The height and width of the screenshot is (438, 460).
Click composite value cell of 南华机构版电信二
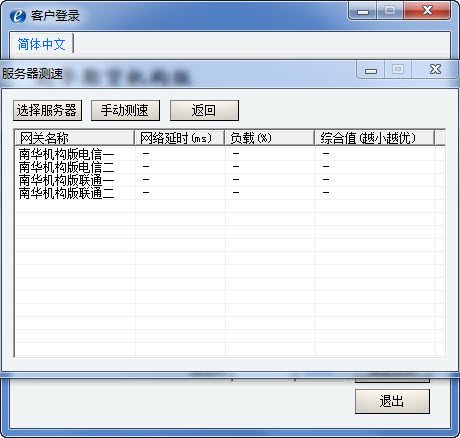[x=375, y=167]
